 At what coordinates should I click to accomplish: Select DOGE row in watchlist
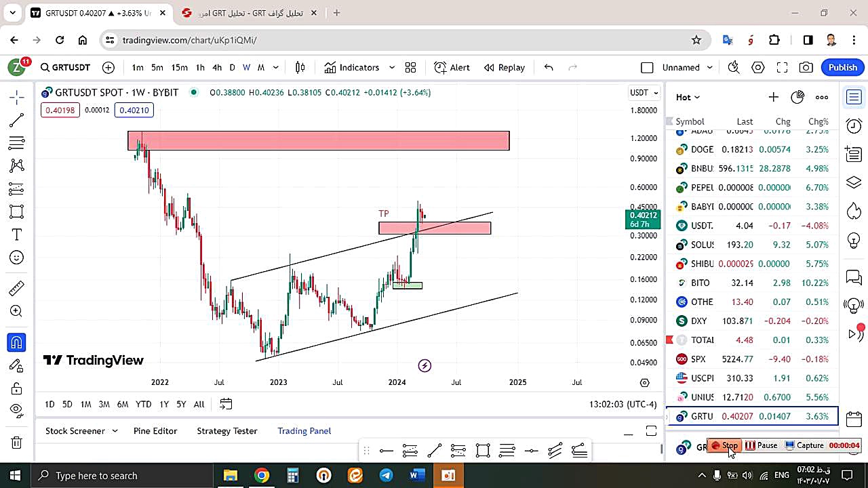point(752,149)
